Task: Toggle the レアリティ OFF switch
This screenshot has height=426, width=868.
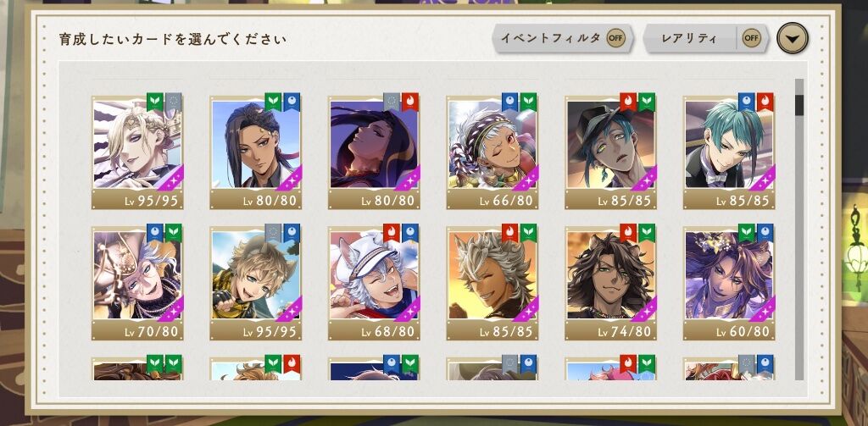Action: (751, 38)
